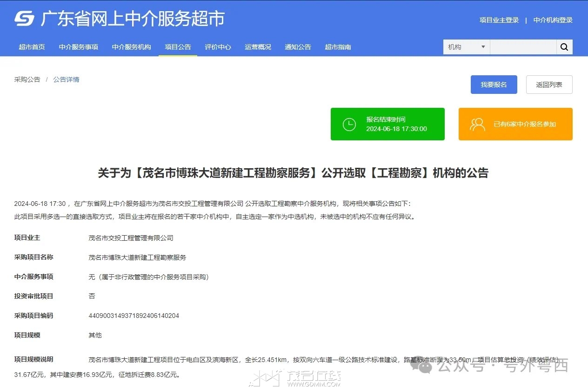This screenshot has height=389, width=588.
Task: Navigate to 运营概况 tab
Action: click(x=258, y=47)
